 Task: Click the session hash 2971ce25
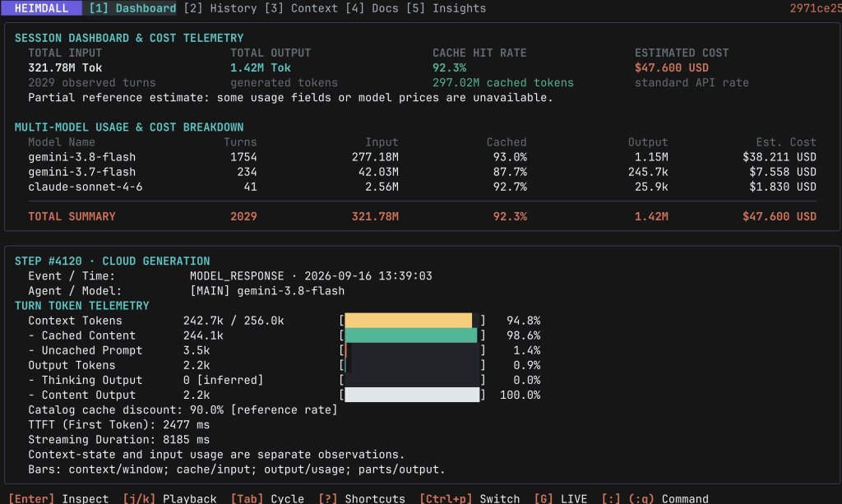pyautogui.click(x=815, y=8)
